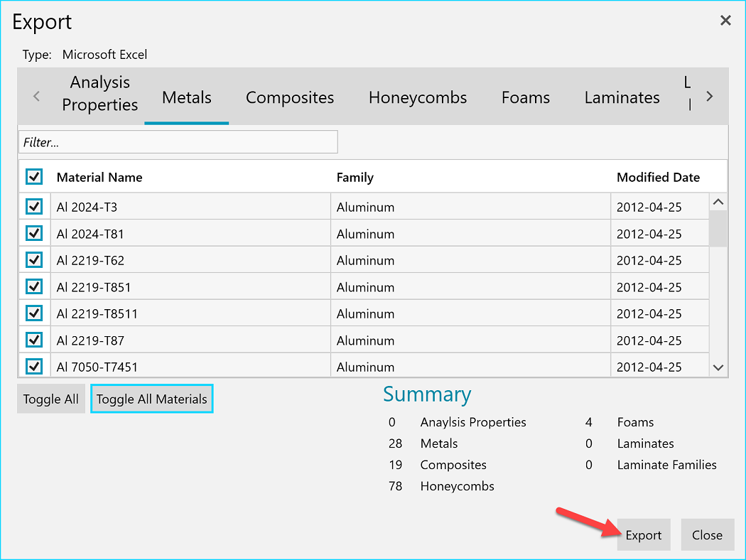This screenshot has width=746, height=560.
Task: Click the vertical scrollbar thumb
Action: (718, 229)
